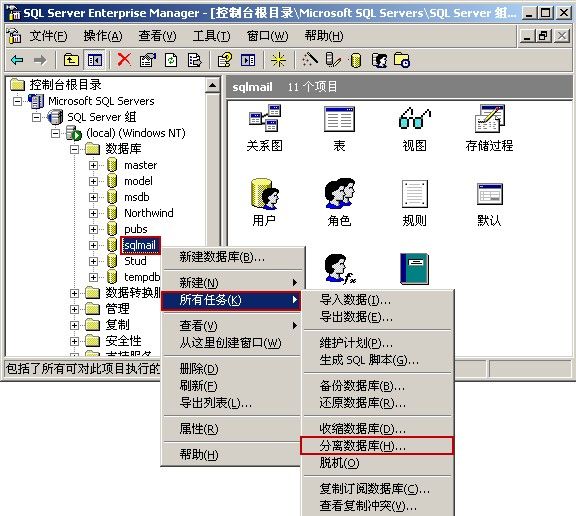Click the Help question mark toolbar icon
Image resolution: width=576 pixels, height=516 pixels.
(225, 60)
